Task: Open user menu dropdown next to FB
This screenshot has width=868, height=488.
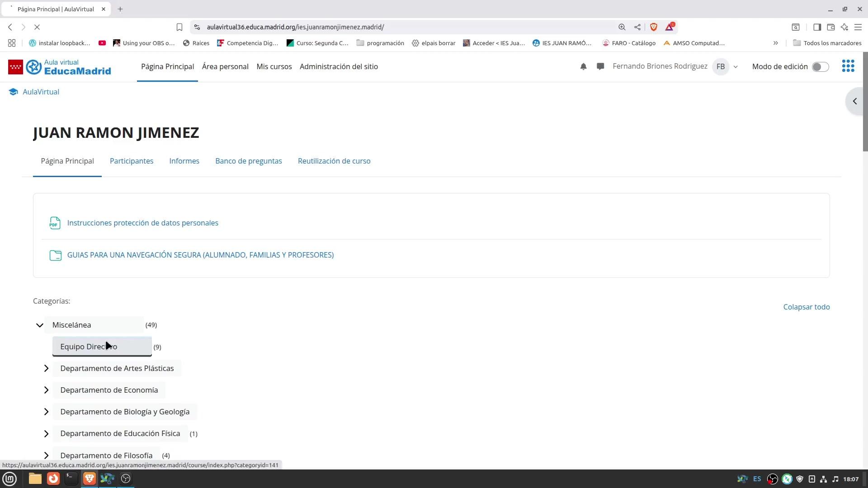Action: [x=736, y=67]
